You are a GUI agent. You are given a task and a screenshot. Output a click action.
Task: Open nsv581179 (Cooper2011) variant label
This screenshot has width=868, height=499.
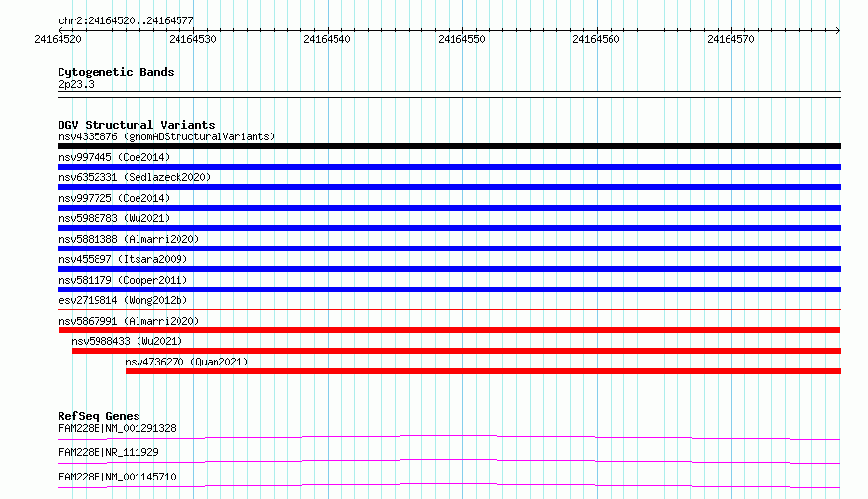(123, 280)
